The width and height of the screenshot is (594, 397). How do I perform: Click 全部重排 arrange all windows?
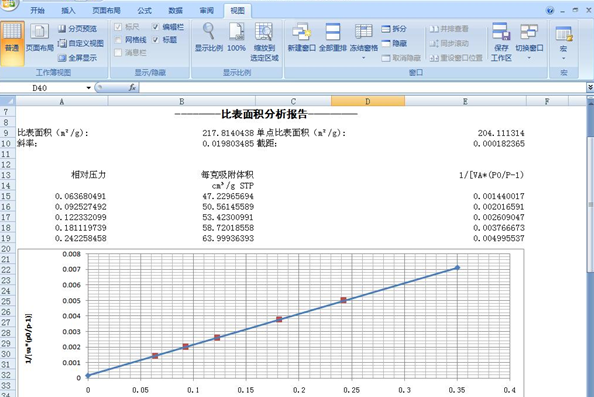pyautogui.click(x=333, y=37)
